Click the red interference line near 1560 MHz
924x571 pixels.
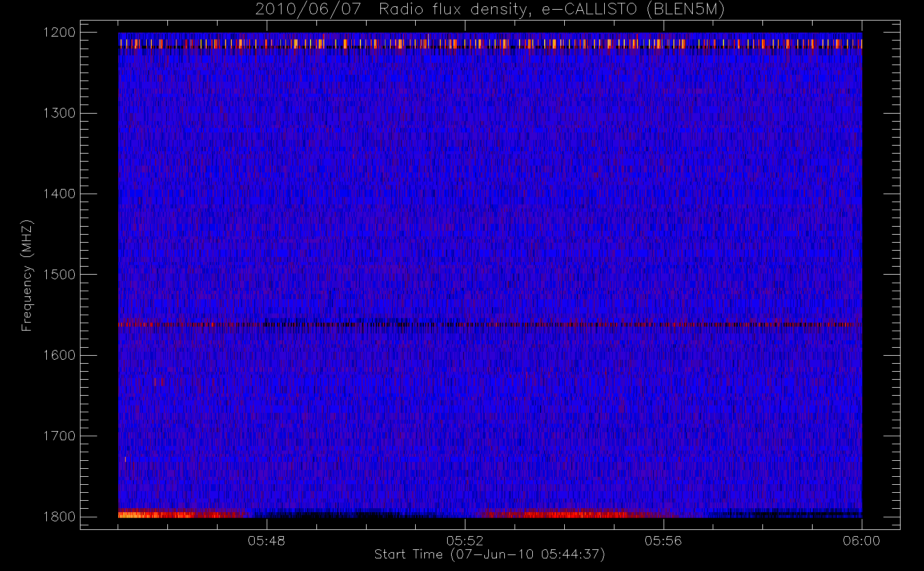click(490, 324)
